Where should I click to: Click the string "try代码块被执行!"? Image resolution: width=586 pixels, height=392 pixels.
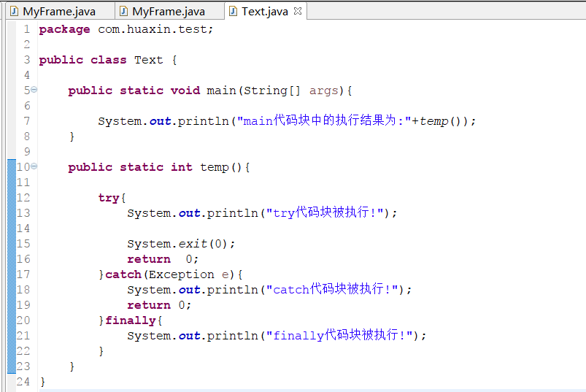(325, 212)
